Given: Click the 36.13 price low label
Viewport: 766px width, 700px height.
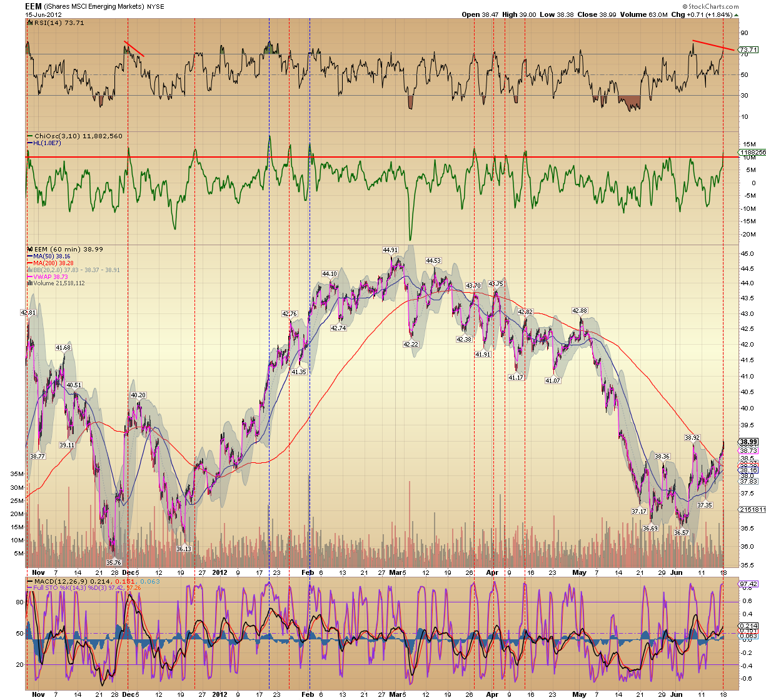Looking at the screenshot, I should [x=183, y=549].
